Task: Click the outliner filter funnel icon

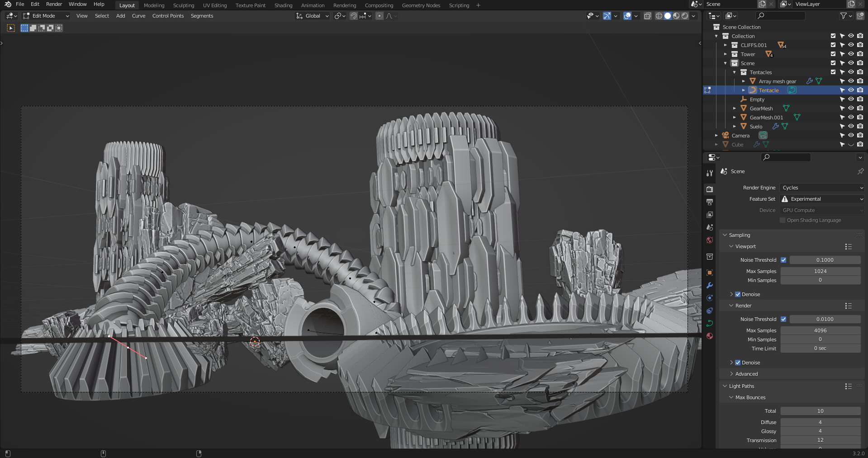Action: [x=844, y=16]
